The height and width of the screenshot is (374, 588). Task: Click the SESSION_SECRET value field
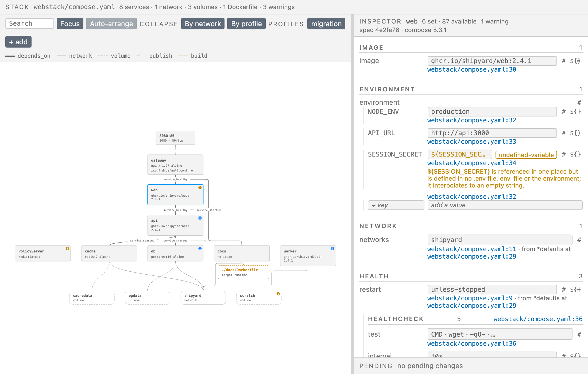pos(460,154)
